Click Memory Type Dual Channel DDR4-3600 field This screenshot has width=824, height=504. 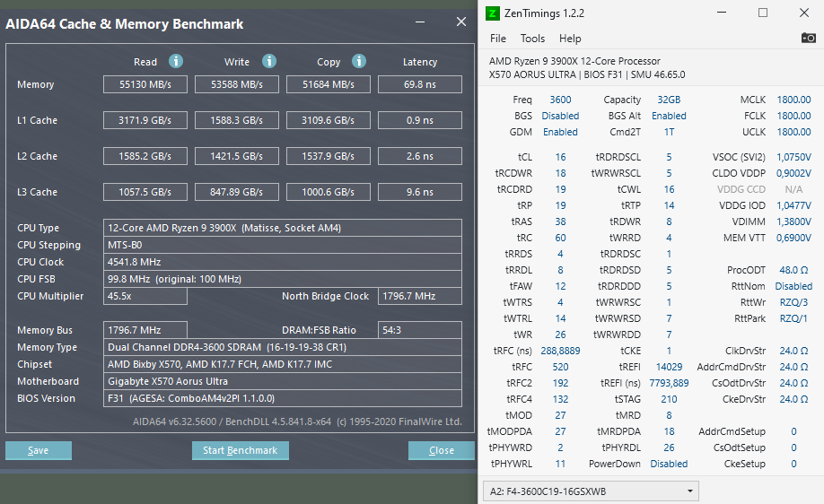click(x=283, y=347)
